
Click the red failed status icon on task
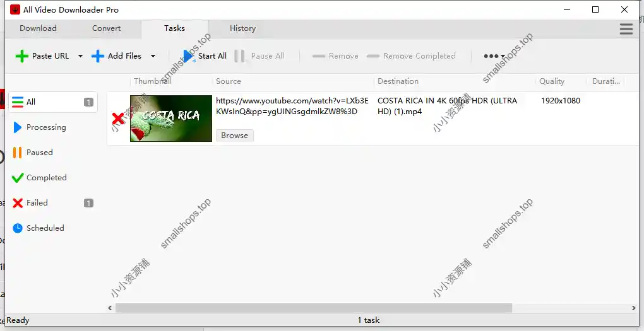coord(118,119)
